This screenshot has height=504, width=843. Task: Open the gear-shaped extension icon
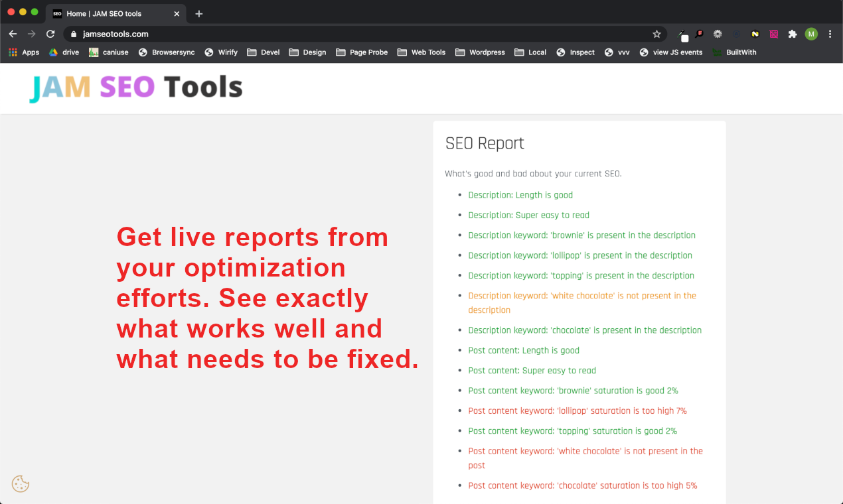718,34
